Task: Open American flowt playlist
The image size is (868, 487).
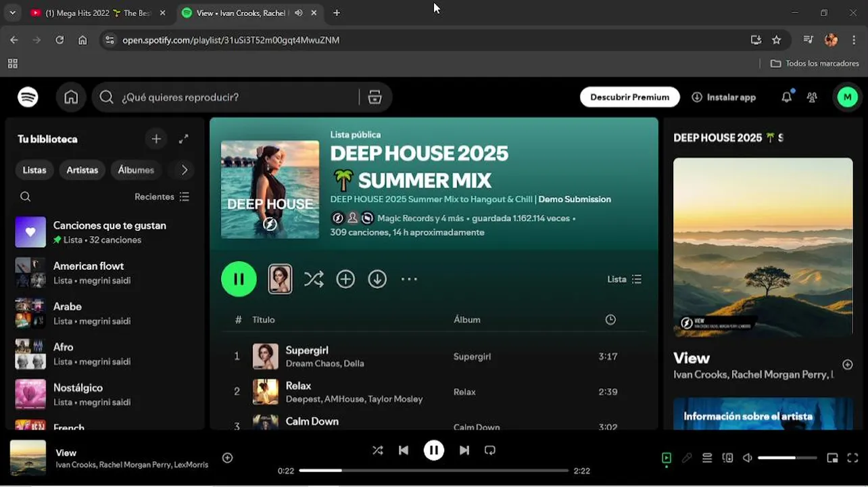Action: pyautogui.click(x=106, y=273)
